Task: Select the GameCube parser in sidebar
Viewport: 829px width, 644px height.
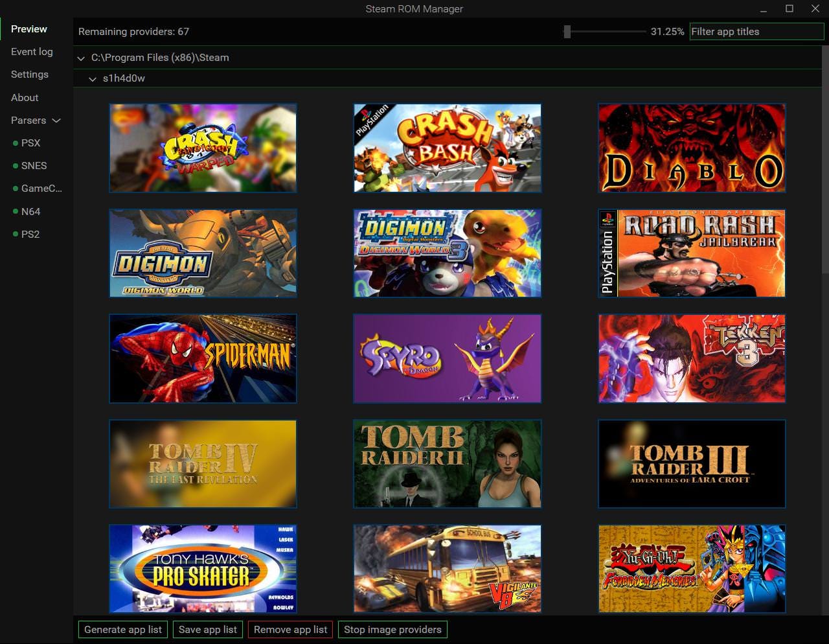Action: tap(41, 188)
